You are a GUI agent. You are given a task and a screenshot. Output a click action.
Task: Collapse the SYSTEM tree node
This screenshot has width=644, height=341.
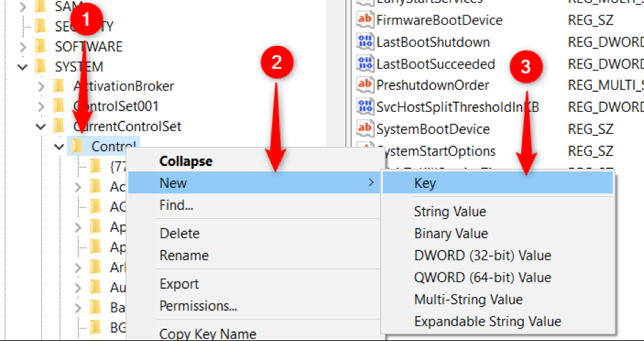[x=23, y=67]
